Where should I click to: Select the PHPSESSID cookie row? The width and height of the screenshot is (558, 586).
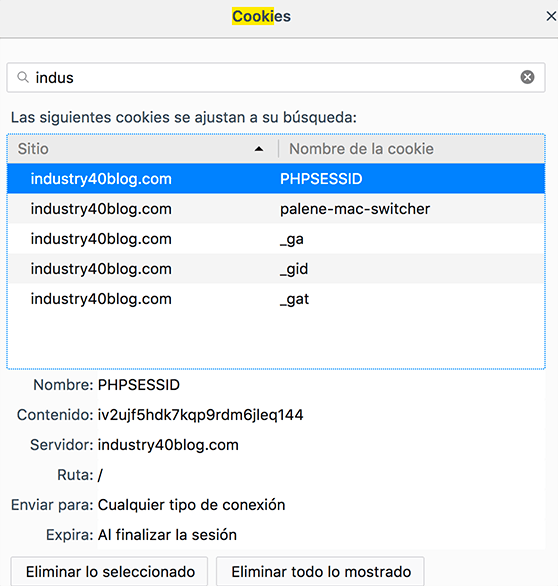[276, 179]
